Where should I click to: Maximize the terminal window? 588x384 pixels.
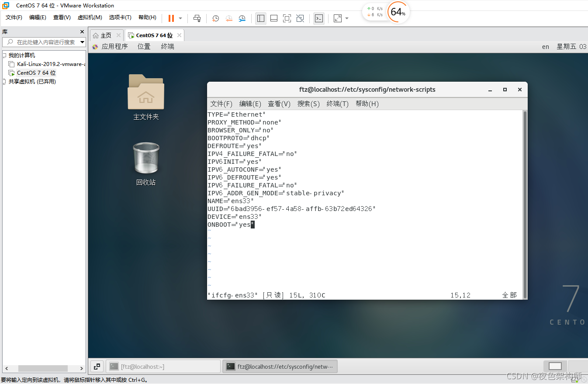(x=505, y=90)
